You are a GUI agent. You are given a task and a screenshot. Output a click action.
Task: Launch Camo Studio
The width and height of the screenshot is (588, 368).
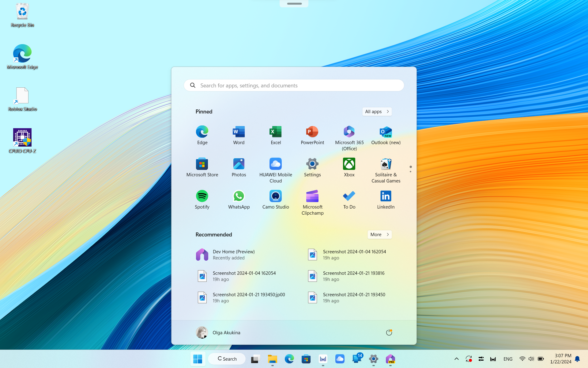click(276, 200)
